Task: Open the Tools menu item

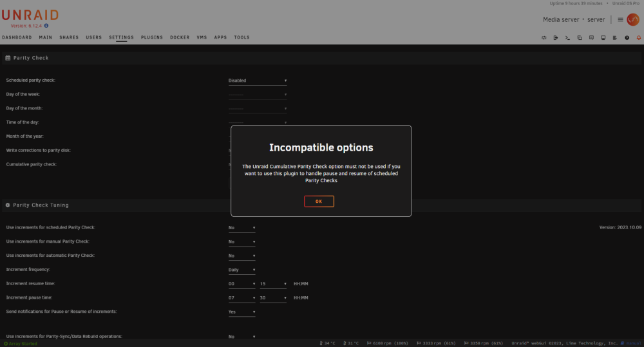Action: pos(242,37)
